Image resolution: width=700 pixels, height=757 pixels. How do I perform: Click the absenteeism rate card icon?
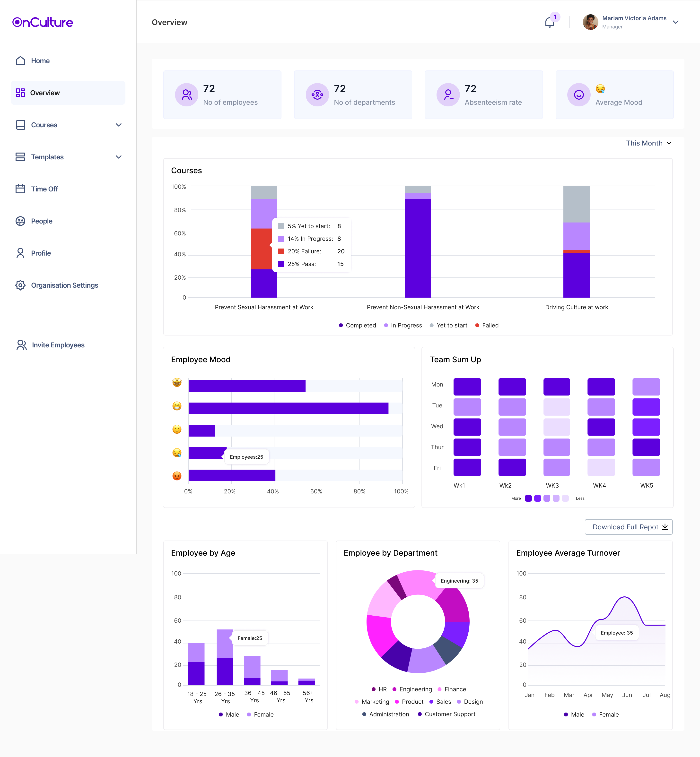pos(448,95)
